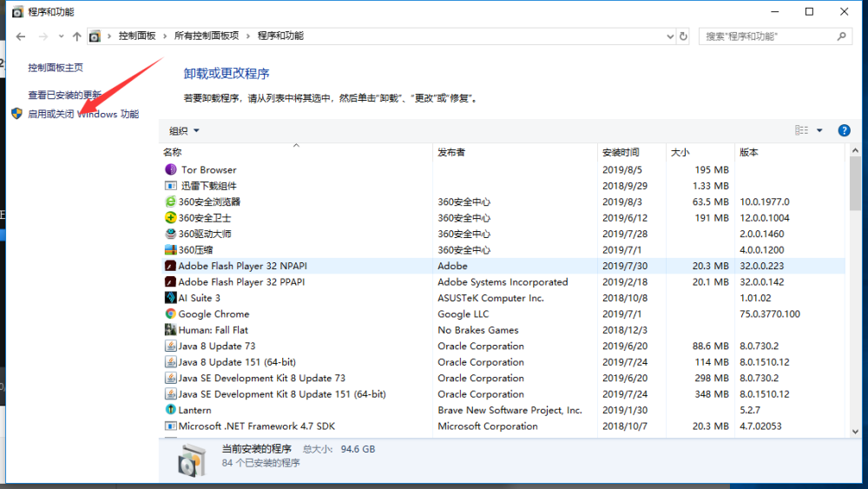Viewport: 868px width, 489px height.
Task: Open the 组织 dropdown menu
Action: 184,130
